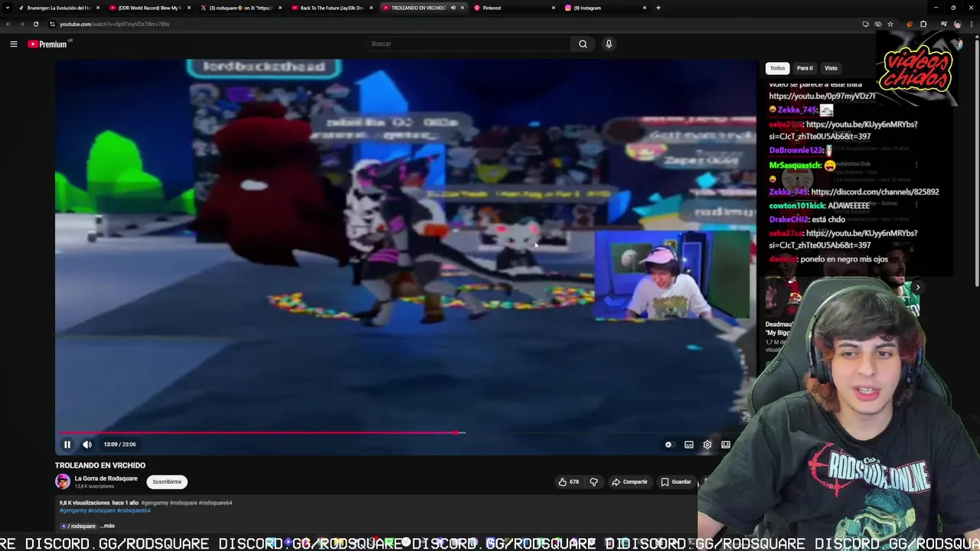Image resolution: width=980 pixels, height=551 pixels.
Task: Open the browser extensions puzzle icon
Action: coord(923,24)
